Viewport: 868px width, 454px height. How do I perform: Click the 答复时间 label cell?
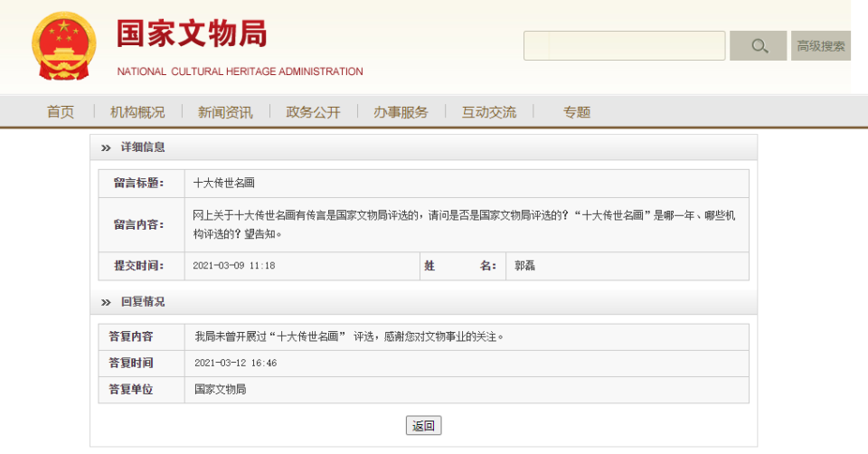click(x=141, y=364)
